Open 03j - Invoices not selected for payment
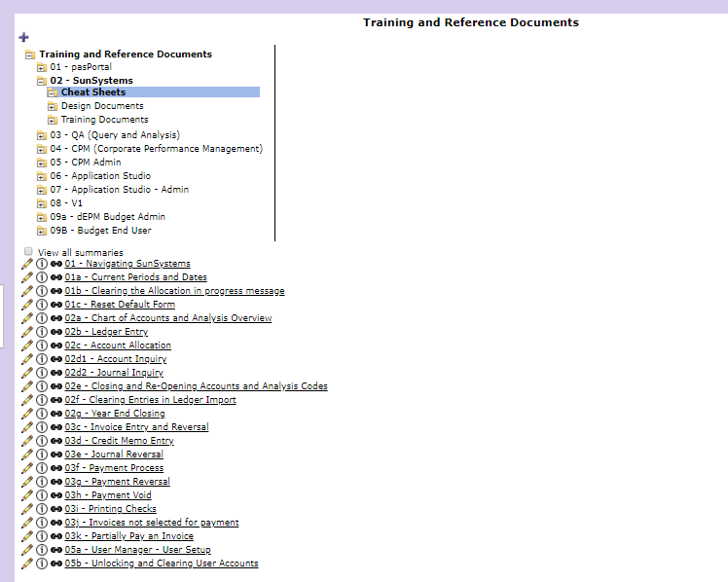 [x=152, y=522]
